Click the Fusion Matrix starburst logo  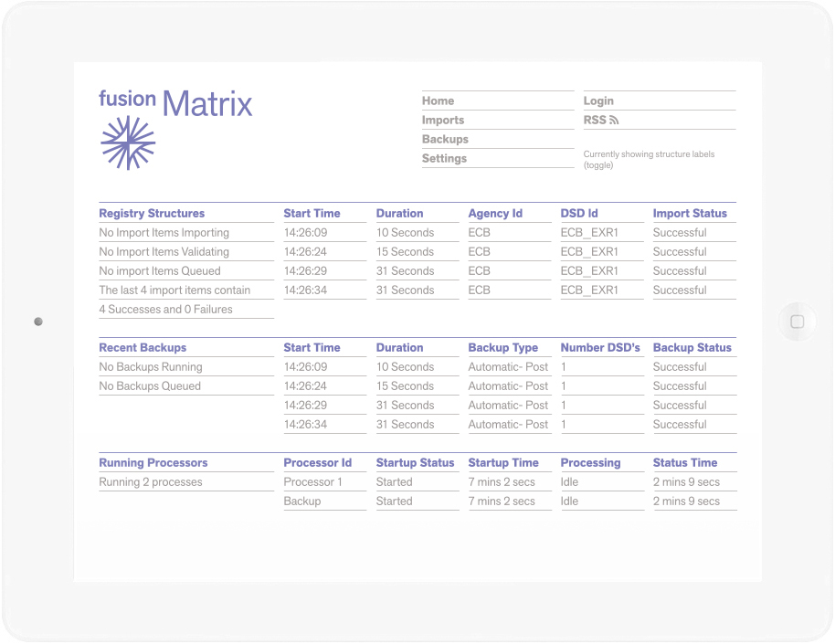click(x=127, y=143)
